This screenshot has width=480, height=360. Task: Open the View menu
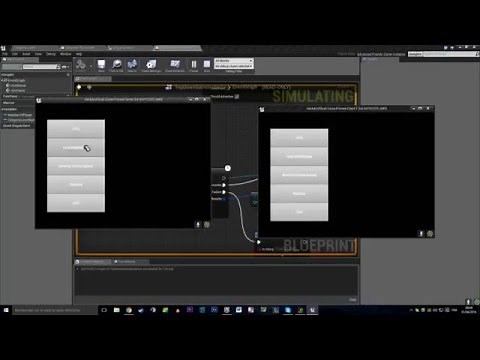pyautogui.click(x=38, y=54)
